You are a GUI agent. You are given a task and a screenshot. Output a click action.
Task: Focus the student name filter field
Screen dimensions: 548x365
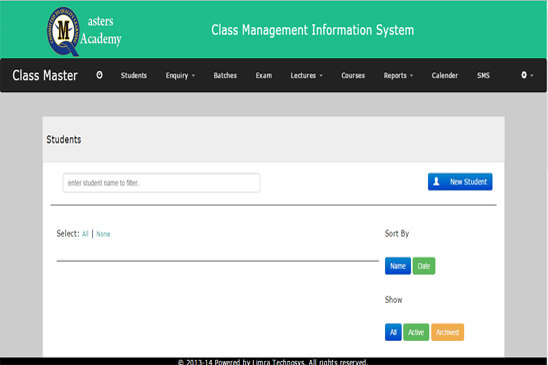[161, 183]
